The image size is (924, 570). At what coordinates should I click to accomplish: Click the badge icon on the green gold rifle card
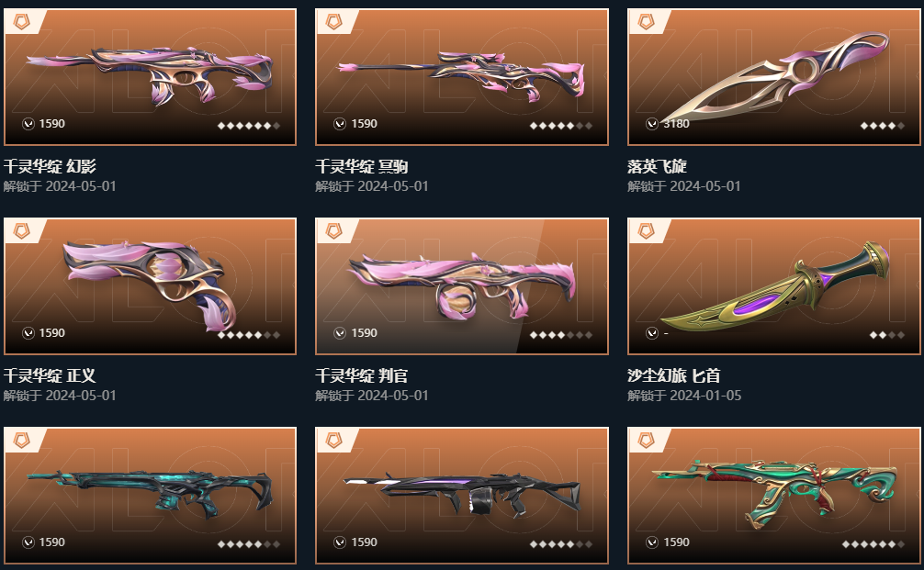coord(647,440)
